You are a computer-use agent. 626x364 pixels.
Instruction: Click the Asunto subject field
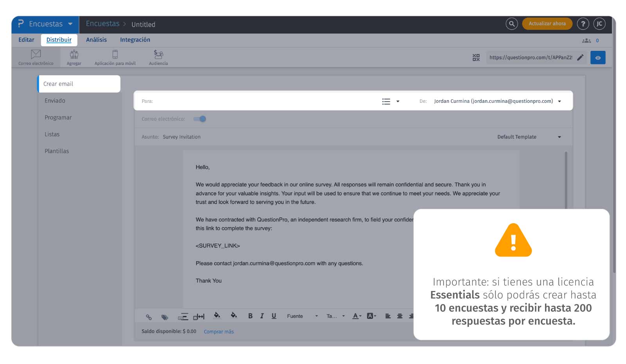tap(313, 137)
